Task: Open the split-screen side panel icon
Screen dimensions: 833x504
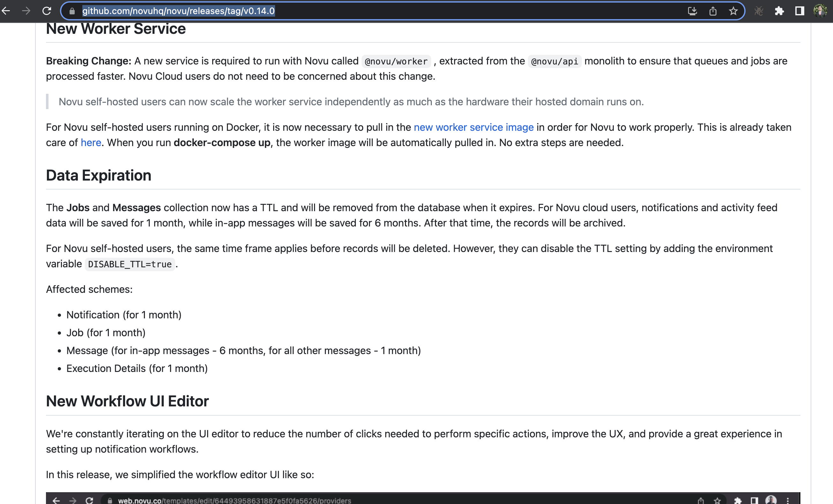Action: coord(799,11)
